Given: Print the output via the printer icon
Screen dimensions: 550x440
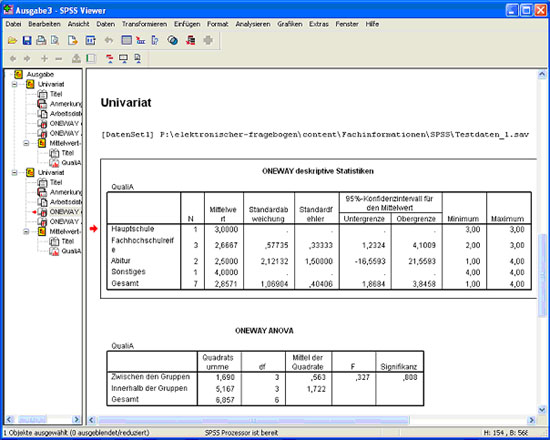Looking at the screenshot, I should 41,41.
